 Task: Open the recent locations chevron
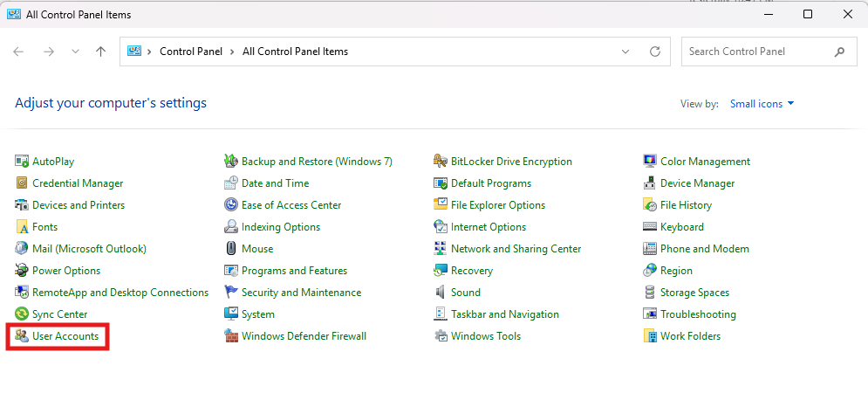coord(75,52)
